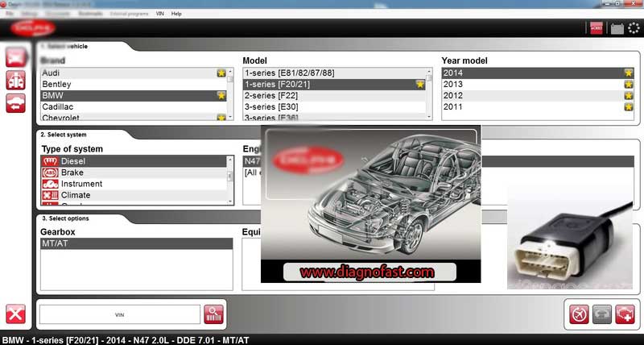Select Instrument in Type of system
The height and width of the screenshot is (345, 644).
click(134, 184)
